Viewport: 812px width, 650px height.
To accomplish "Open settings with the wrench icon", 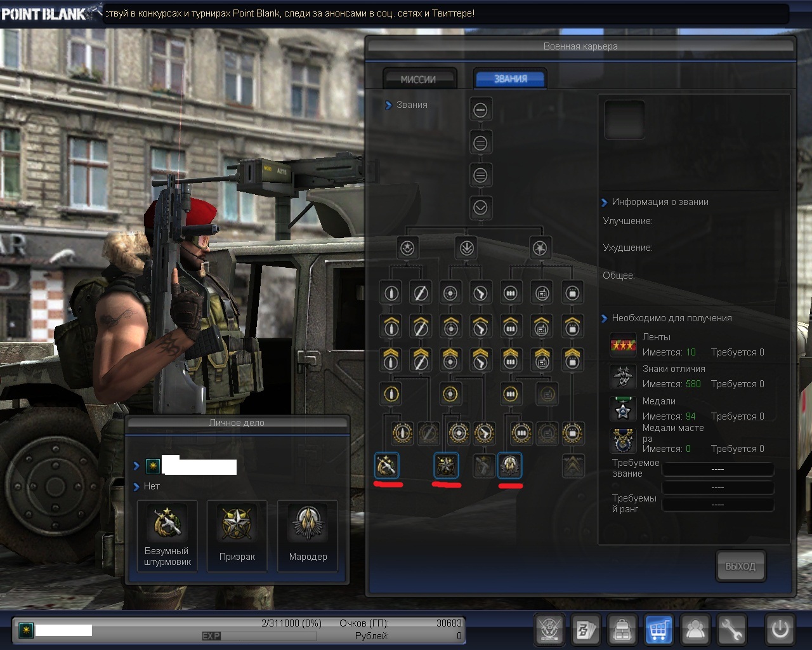I will point(731,630).
